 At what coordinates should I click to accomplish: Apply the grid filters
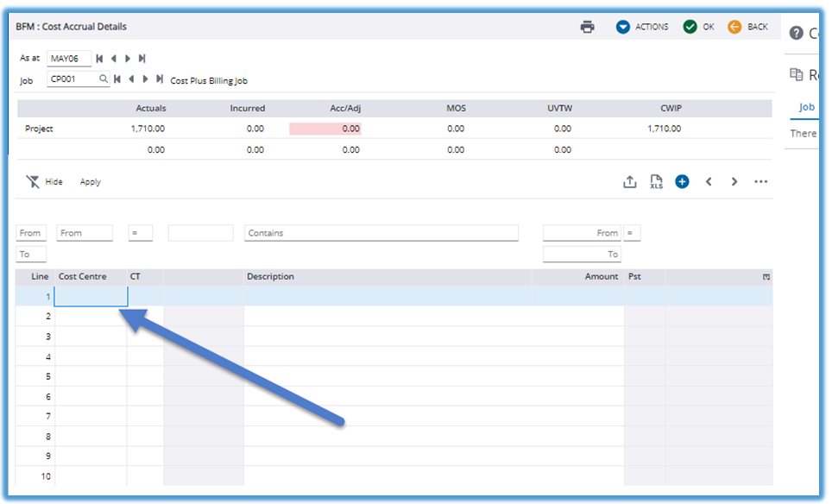click(91, 182)
